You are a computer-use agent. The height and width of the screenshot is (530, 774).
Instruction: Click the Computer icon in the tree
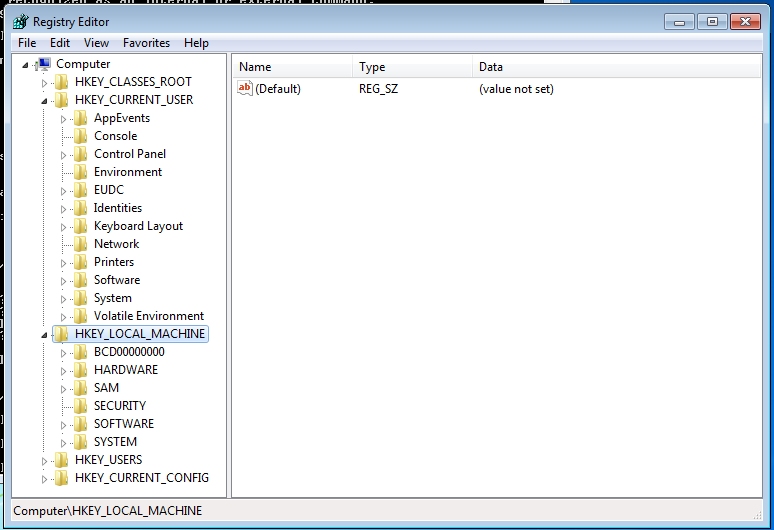44,64
